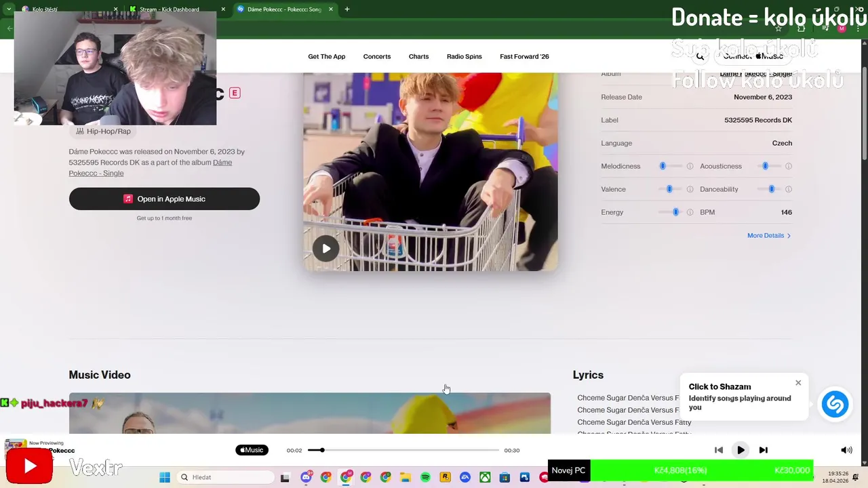Click More Details link
The height and width of the screenshot is (488, 868).
pos(769,235)
